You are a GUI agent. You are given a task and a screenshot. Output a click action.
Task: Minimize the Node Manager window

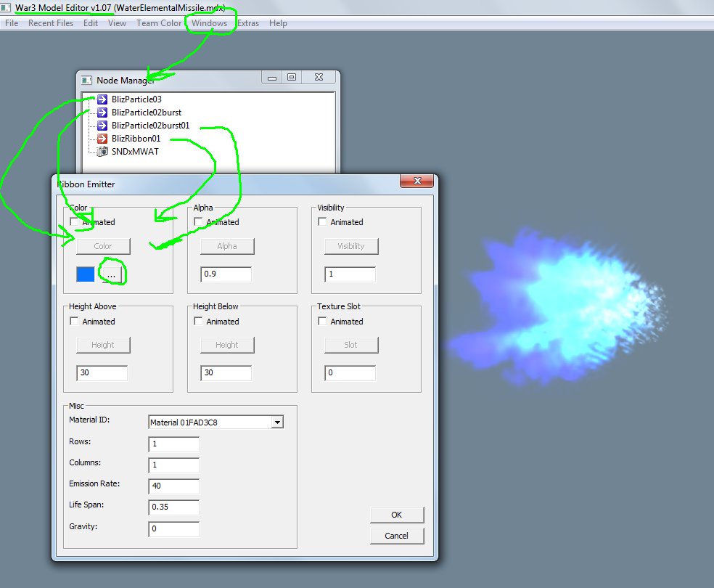[x=272, y=78]
